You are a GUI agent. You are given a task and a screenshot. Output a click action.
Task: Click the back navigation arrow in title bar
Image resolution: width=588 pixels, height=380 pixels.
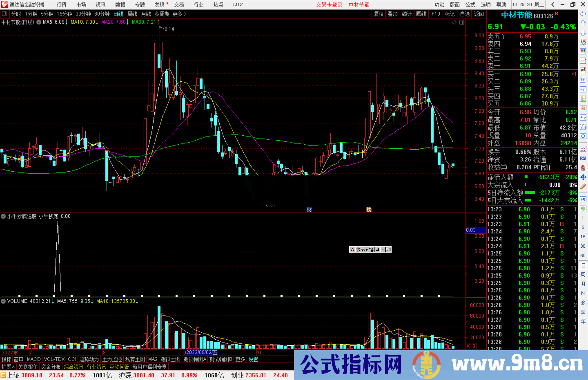pyautogui.click(x=553, y=4)
